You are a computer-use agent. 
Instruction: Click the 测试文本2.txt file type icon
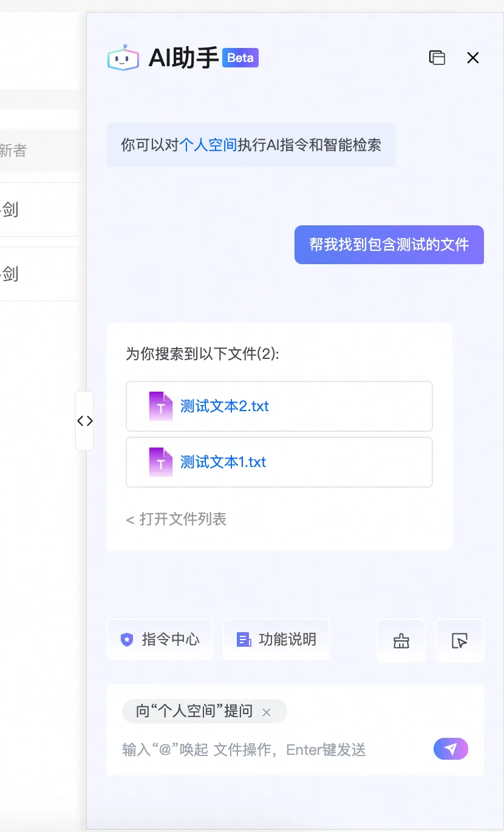pyautogui.click(x=160, y=406)
